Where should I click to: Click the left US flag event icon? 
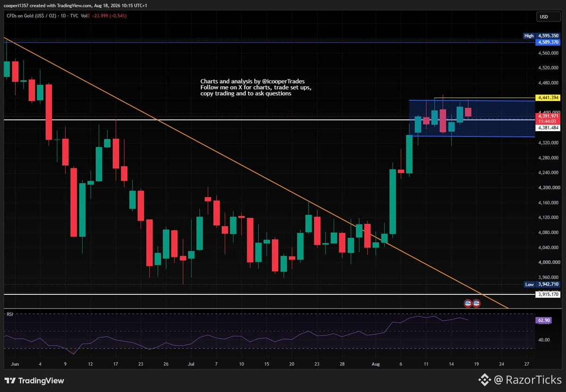(468, 303)
